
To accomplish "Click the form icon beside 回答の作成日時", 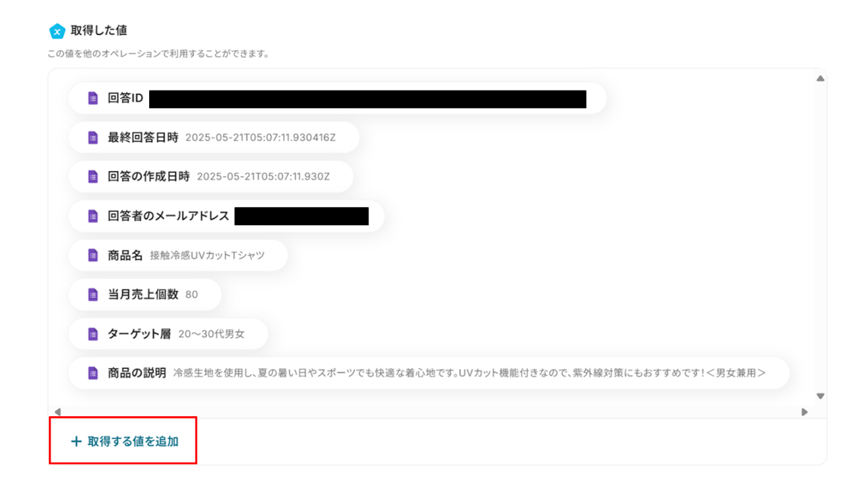I will click(x=93, y=176).
